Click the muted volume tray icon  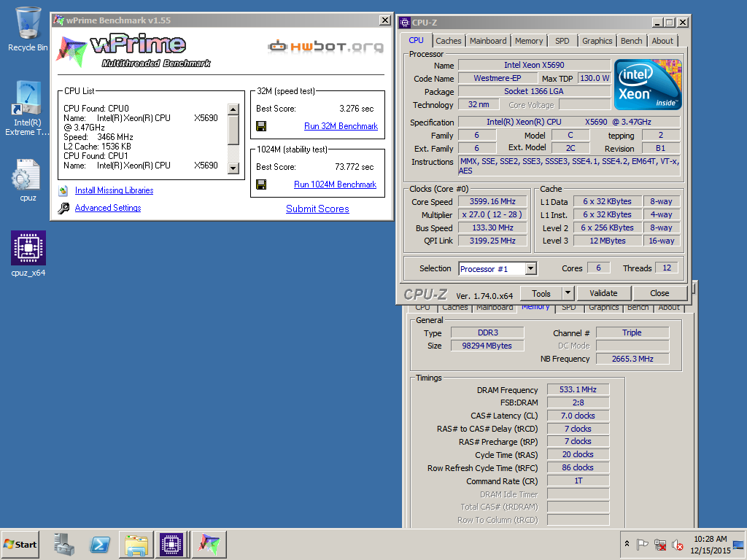coord(677,544)
